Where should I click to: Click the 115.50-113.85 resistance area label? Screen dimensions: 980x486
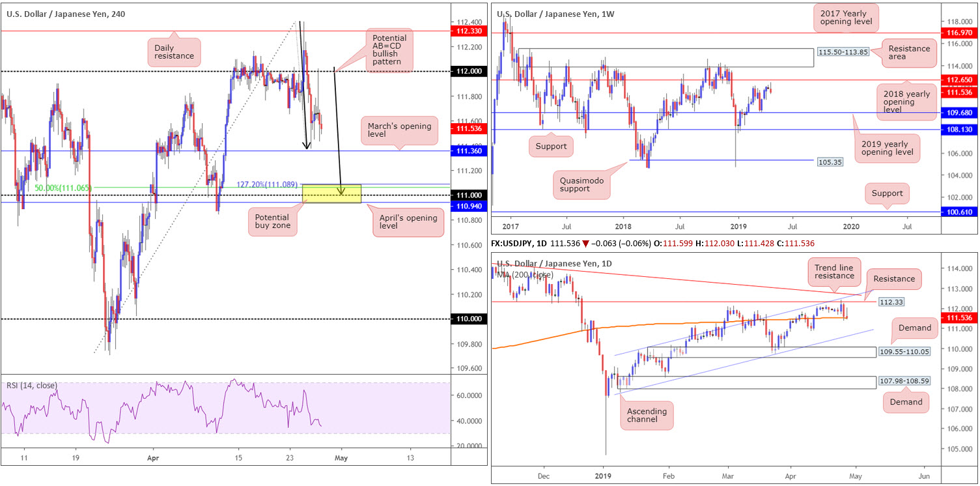tap(843, 52)
